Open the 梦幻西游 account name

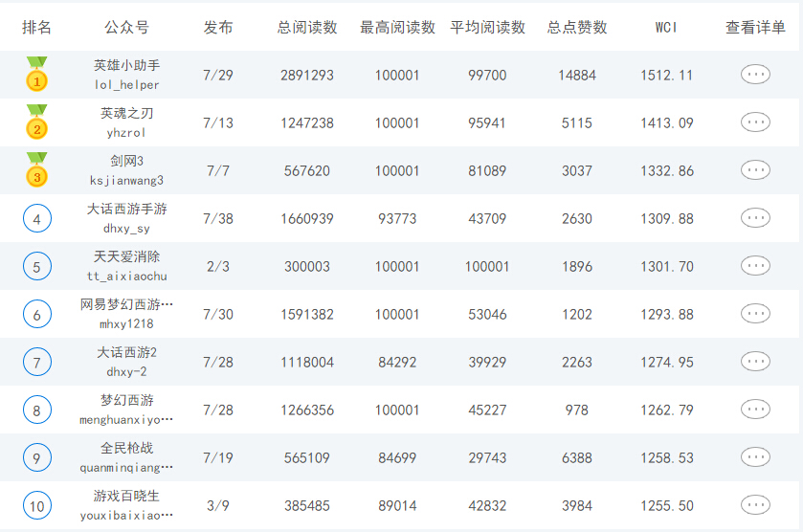(126, 400)
